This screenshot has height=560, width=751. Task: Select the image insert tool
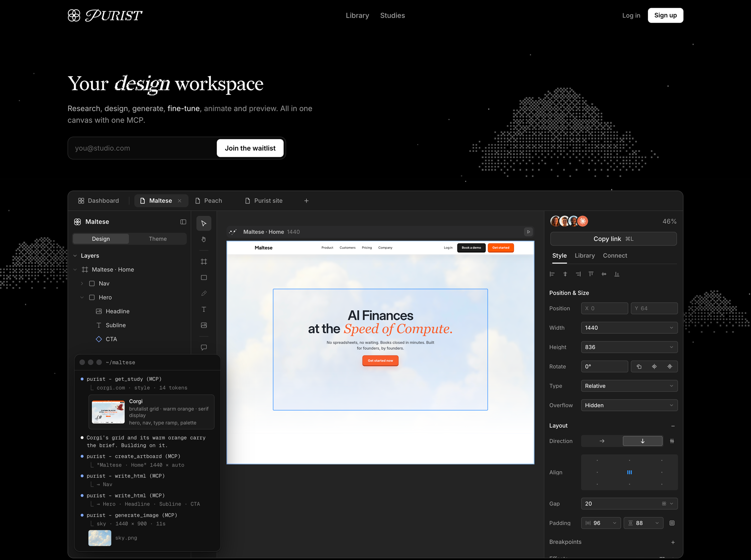[204, 325]
